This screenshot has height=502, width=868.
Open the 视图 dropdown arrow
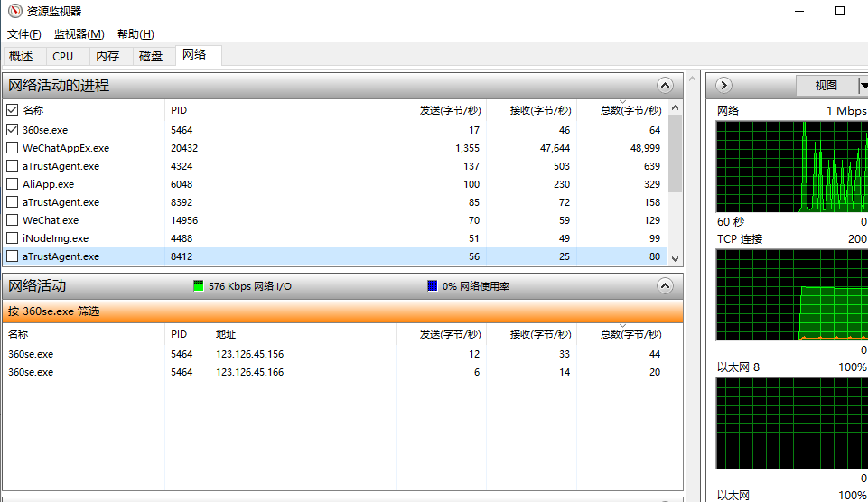tap(863, 85)
